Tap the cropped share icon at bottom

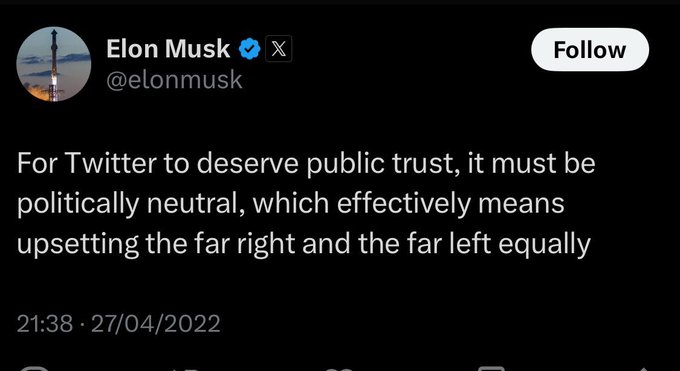(644, 369)
